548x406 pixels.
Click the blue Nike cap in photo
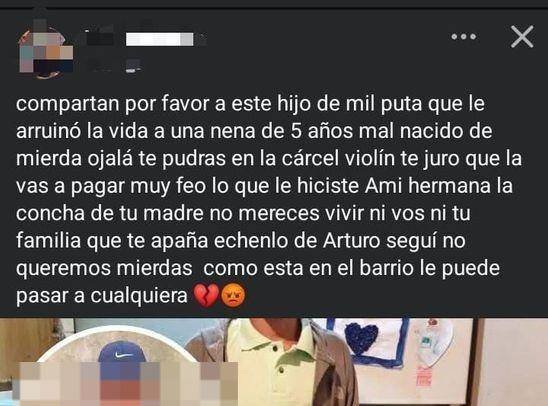[122, 353]
